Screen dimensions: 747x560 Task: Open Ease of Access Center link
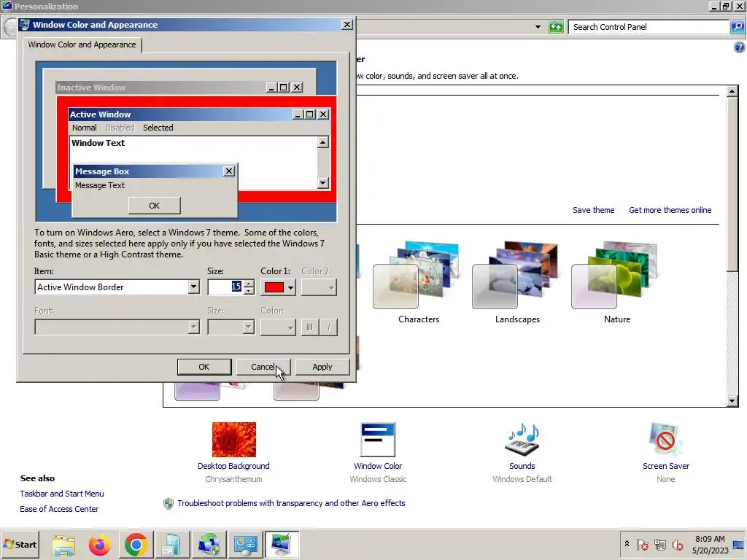[x=59, y=509]
